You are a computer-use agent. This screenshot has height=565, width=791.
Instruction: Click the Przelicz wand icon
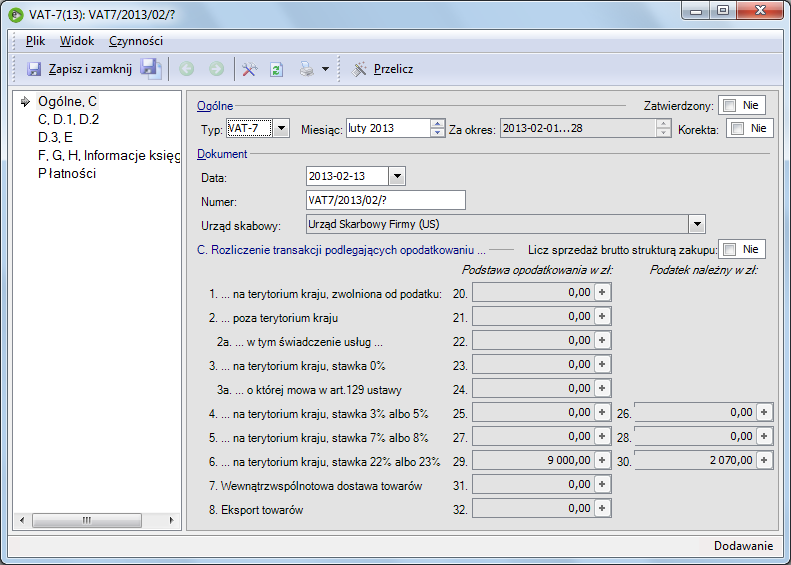click(359, 69)
